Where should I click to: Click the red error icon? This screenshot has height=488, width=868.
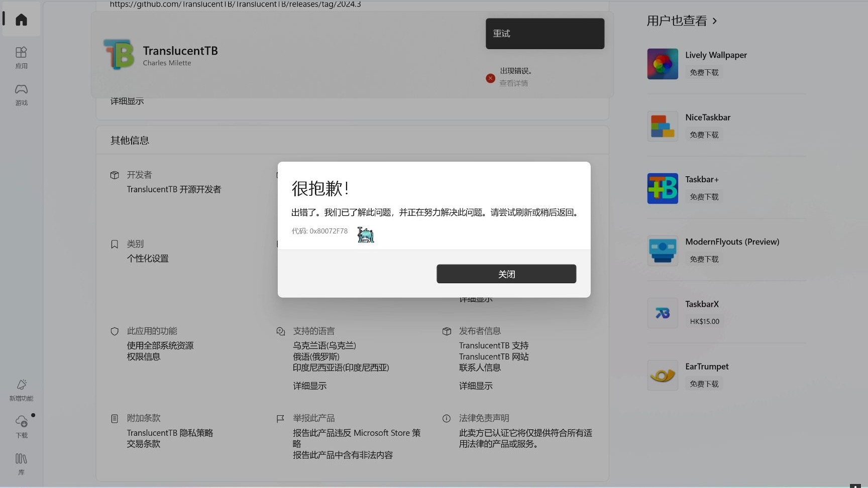click(x=490, y=78)
